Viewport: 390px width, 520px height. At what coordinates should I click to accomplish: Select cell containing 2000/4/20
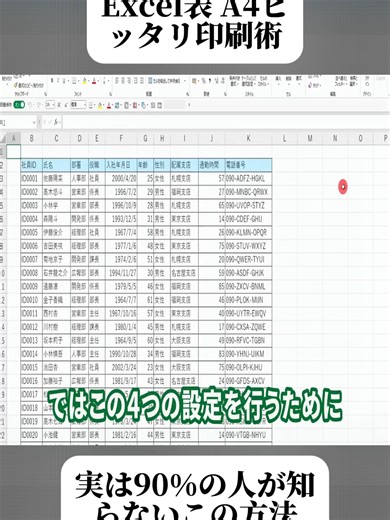tap(121, 178)
